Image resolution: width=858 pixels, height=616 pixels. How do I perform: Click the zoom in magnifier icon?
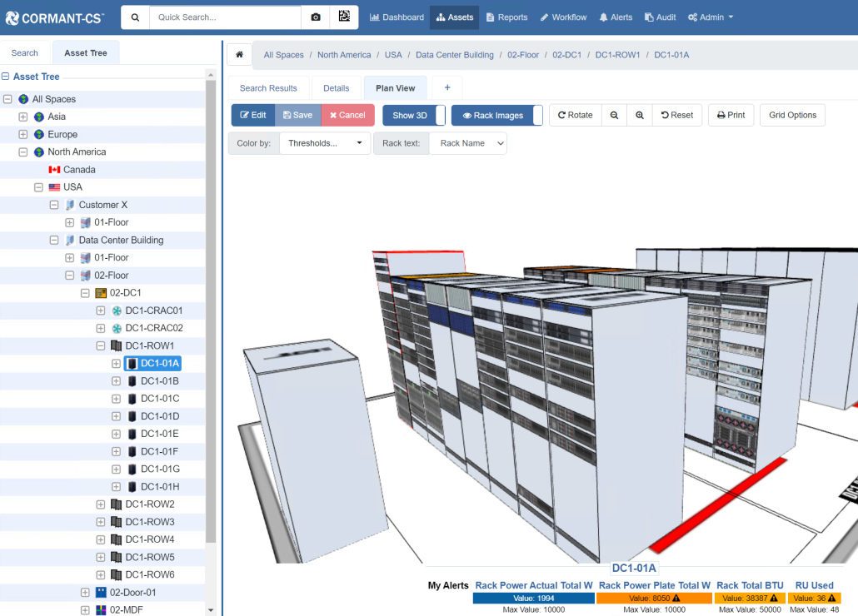coord(640,116)
